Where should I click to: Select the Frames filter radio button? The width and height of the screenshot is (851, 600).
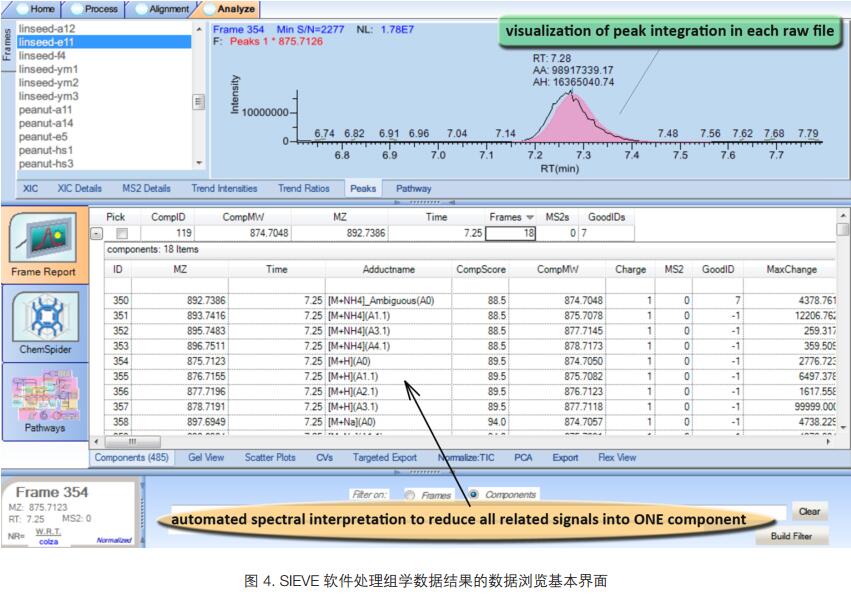pos(410,495)
